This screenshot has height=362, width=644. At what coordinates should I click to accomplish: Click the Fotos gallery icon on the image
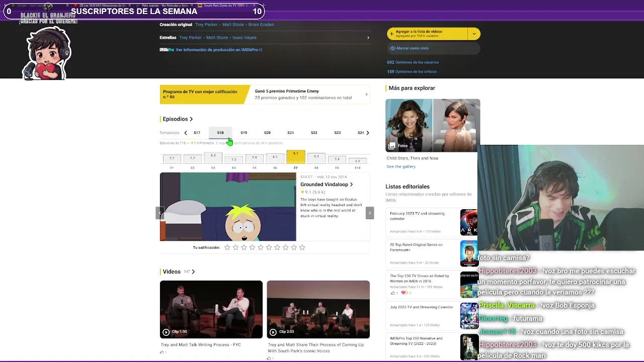click(x=392, y=146)
